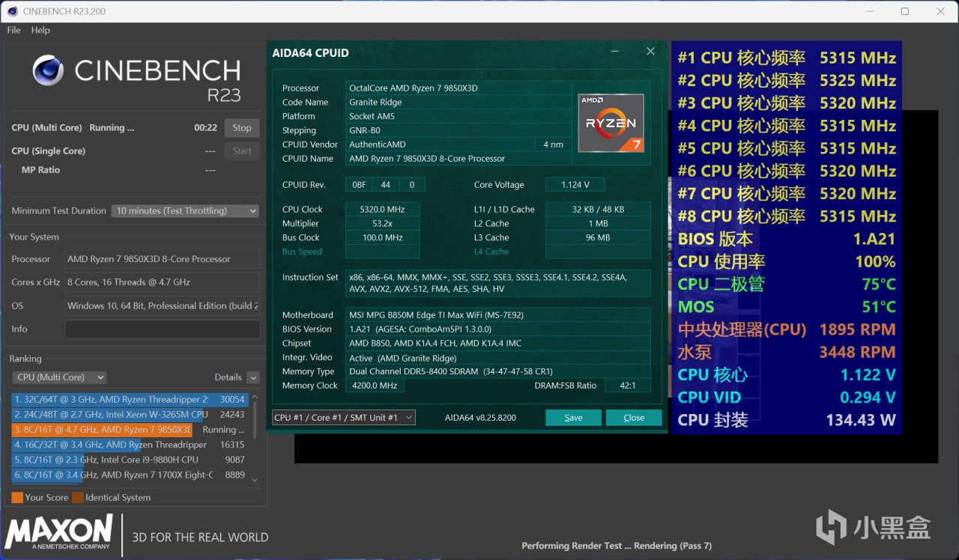
Task: Click the Memory Clock value 4200.0 MHz
Action: tap(375, 386)
